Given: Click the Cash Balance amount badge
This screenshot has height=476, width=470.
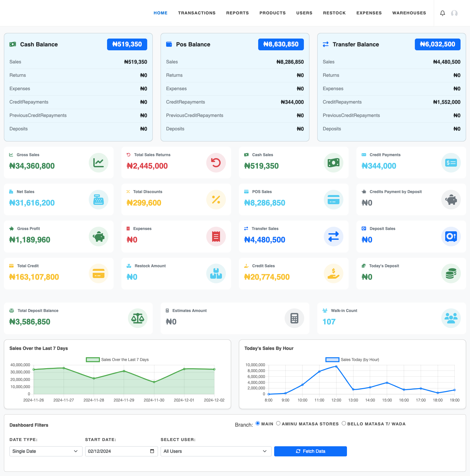Looking at the screenshot, I should click(x=127, y=44).
